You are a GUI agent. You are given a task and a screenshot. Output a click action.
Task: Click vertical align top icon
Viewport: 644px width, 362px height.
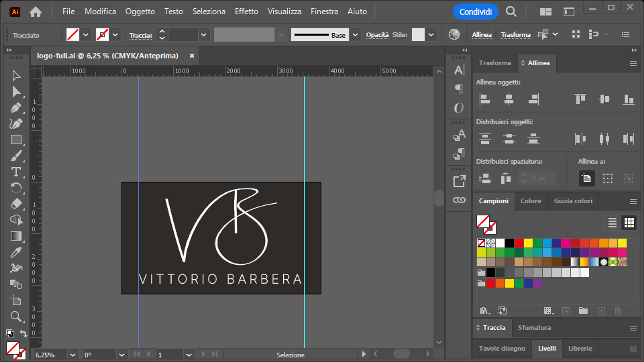pyautogui.click(x=580, y=99)
